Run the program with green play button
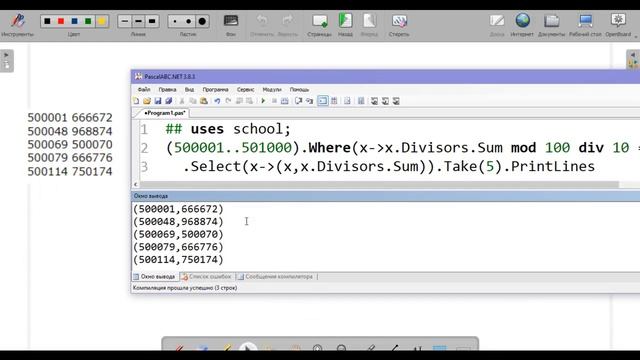This screenshot has height=360, width=640. pyautogui.click(x=263, y=101)
